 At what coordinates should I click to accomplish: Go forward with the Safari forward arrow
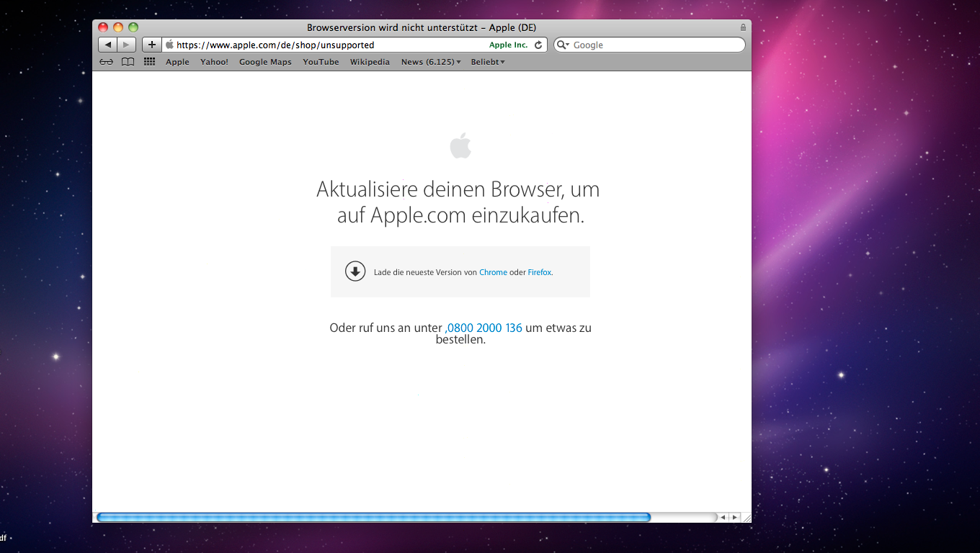[x=127, y=45]
